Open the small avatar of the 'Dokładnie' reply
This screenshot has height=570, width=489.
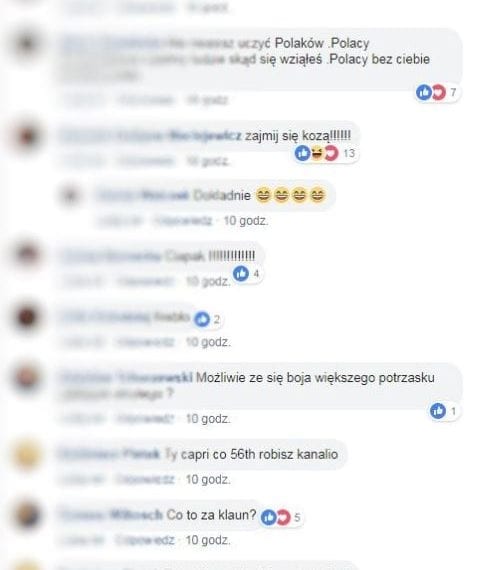(71, 196)
